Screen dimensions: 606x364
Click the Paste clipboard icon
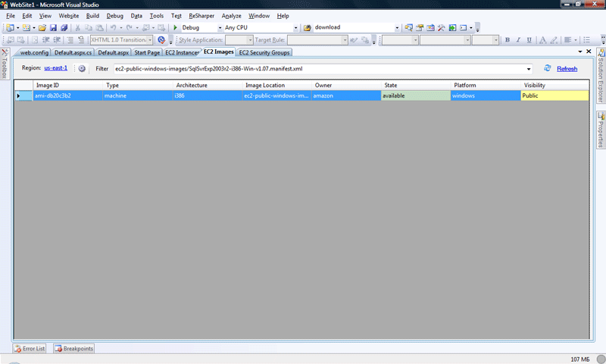point(100,28)
